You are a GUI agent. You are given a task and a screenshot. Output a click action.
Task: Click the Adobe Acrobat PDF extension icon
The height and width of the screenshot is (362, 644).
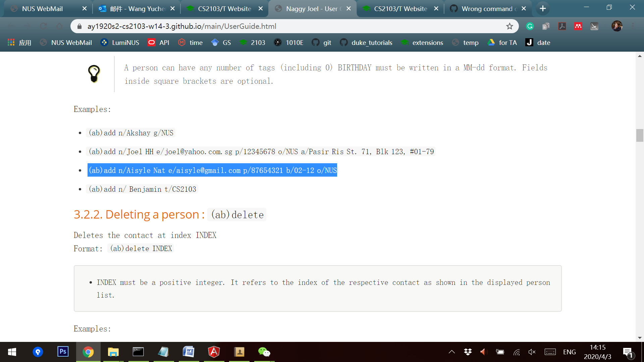pyautogui.click(x=562, y=26)
